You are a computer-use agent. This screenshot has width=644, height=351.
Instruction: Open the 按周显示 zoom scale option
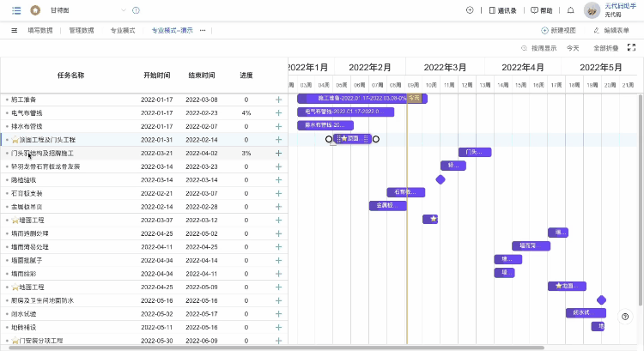[x=539, y=48]
